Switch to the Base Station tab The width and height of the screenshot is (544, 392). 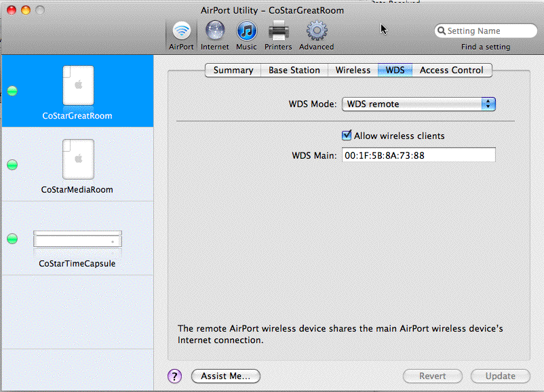click(294, 70)
